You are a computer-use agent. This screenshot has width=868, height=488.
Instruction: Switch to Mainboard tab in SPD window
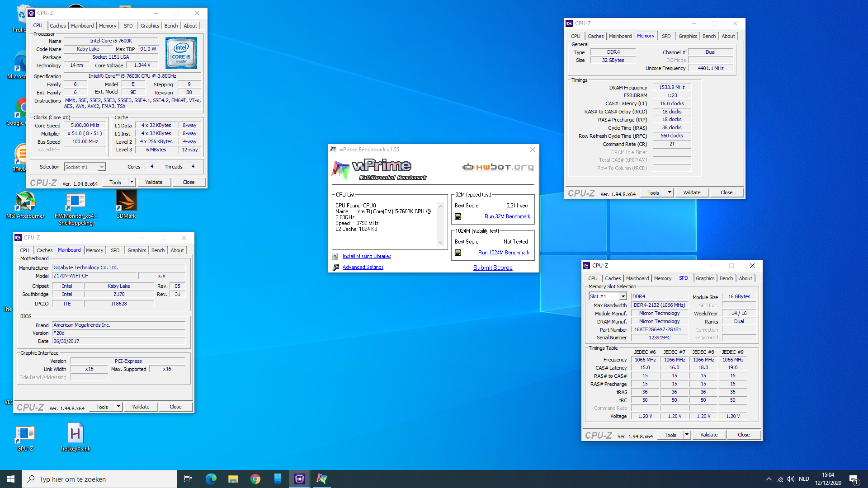[x=637, y=278]
